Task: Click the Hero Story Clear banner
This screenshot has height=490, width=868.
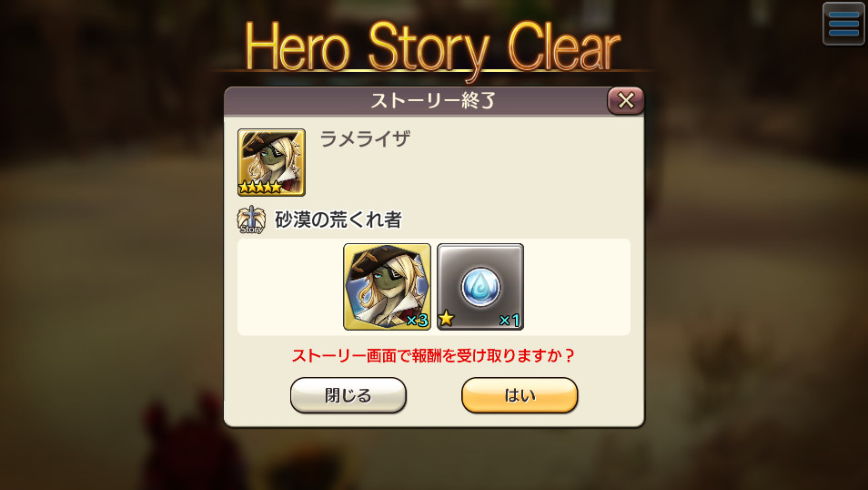Action: click(x=433, y=47)
